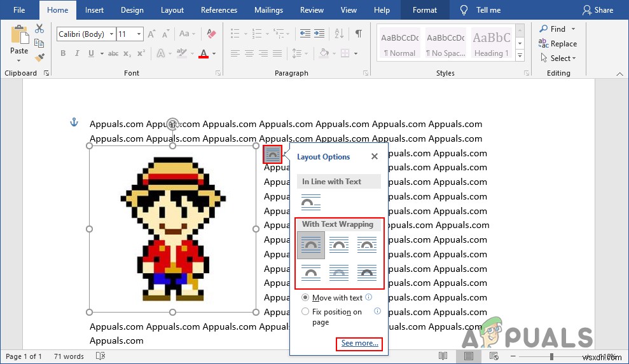
Task: Choose In Line with Text layout
Action: click(x=311, y=203)
